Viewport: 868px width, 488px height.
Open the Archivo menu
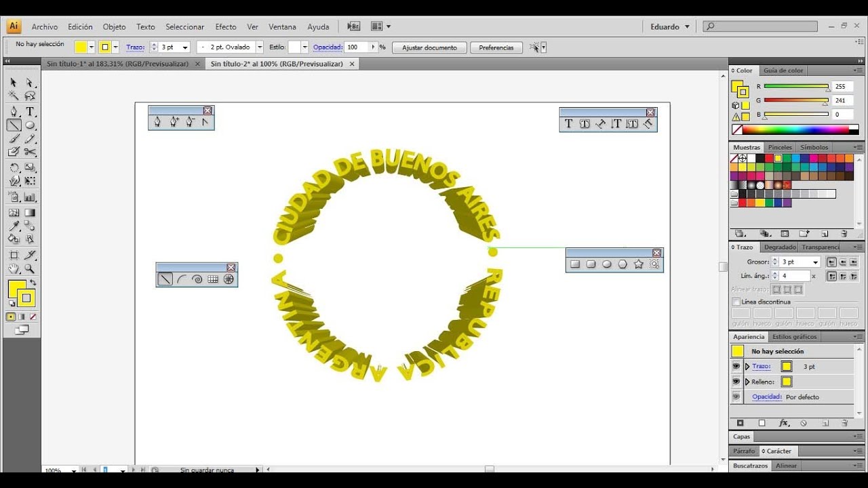(x=45, y=27)
